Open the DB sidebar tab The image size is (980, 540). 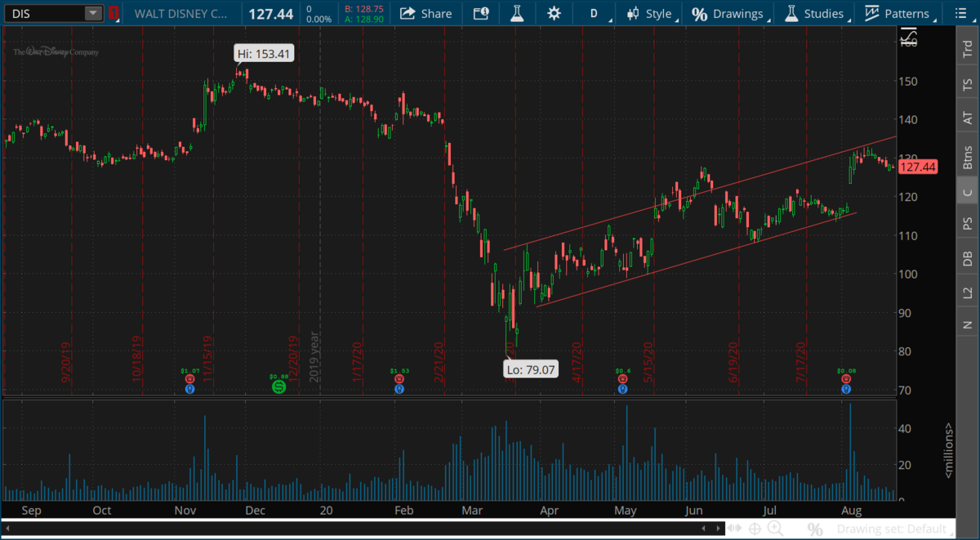(x=968, y=258)
